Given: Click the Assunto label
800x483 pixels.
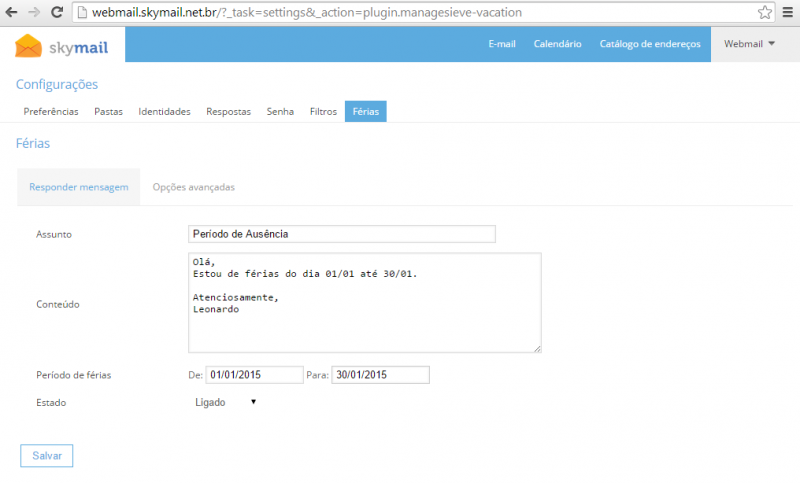Looking at the screenshot, I should click(54, 234).
